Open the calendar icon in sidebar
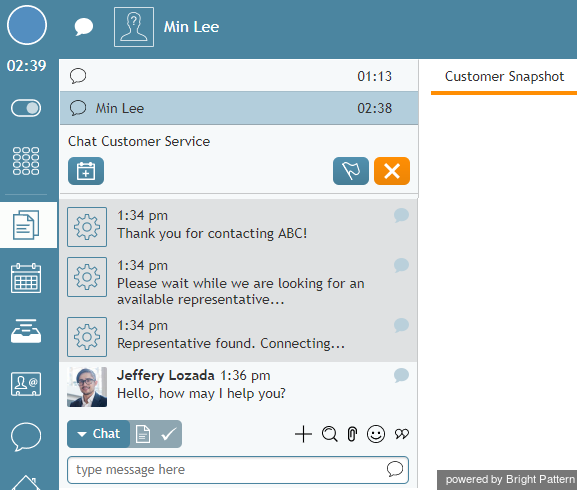577x490 pixels. click(26, 278)
